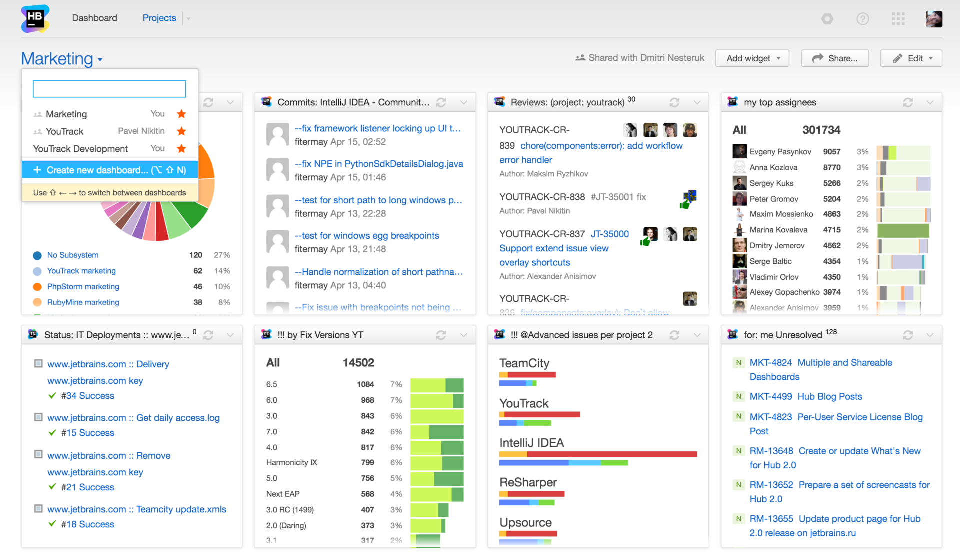Toggle favorite star on Marketing dashboard
960x560 pixels.
pos(181,114)
